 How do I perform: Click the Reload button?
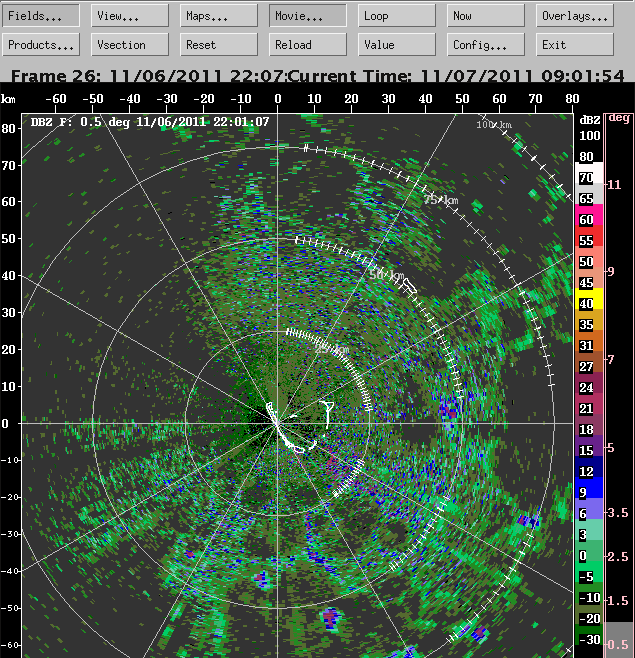tap(308, 44)
